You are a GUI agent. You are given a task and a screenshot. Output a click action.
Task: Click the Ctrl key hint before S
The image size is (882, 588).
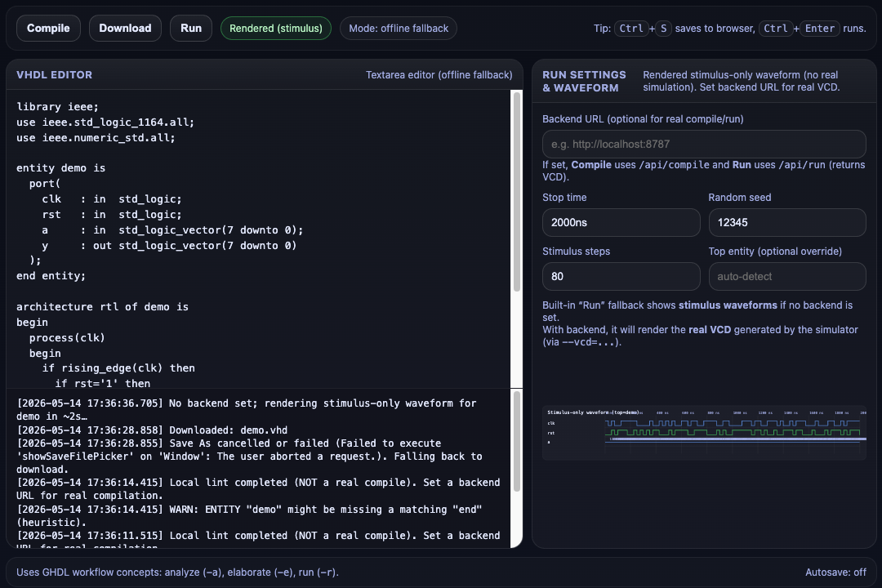[x=630, y=28]
